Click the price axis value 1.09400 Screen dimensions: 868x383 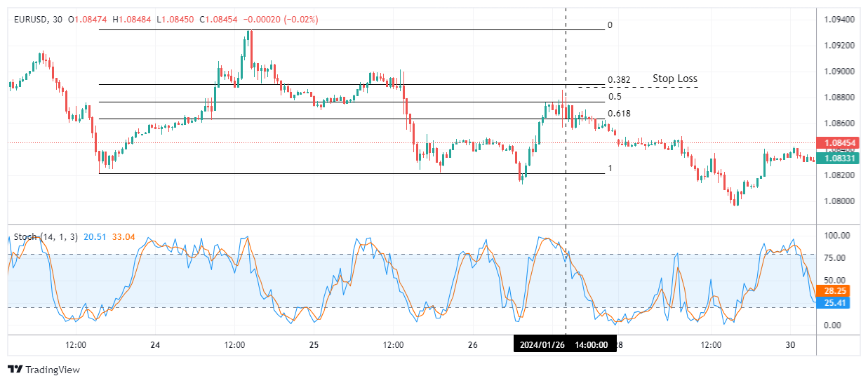[x=840, y=20]
